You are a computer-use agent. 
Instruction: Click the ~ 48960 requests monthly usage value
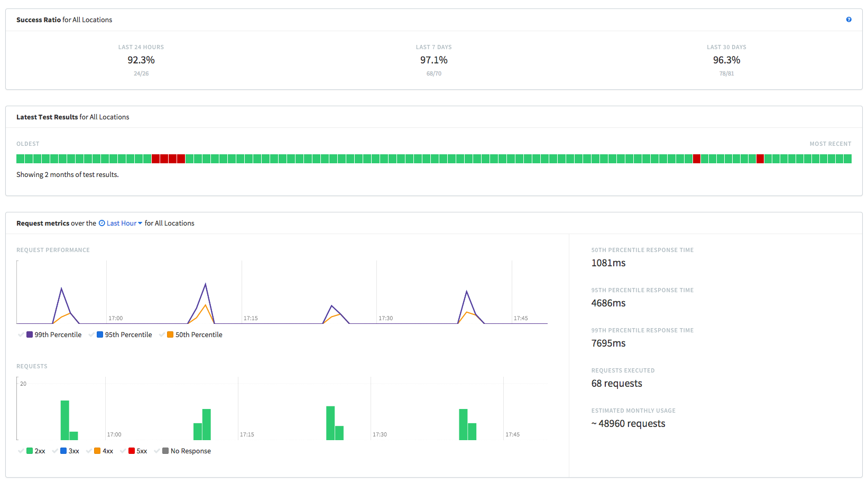click(628, 424)
